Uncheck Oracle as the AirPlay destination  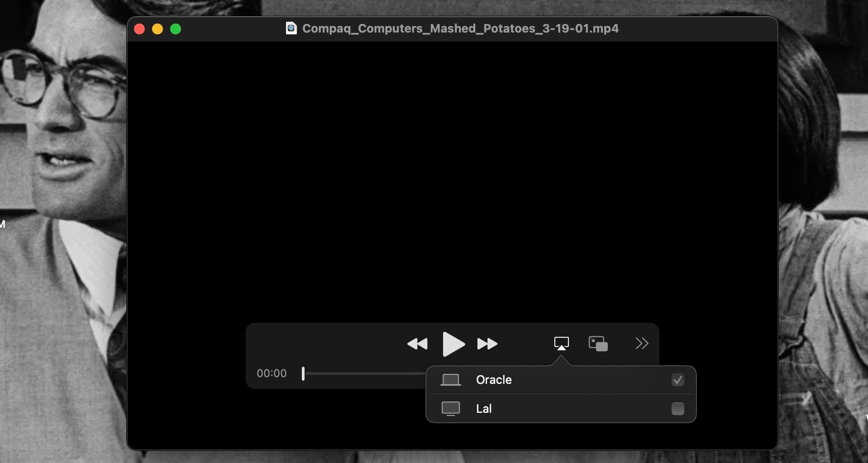pyautogui.click(x=677, y=380)
